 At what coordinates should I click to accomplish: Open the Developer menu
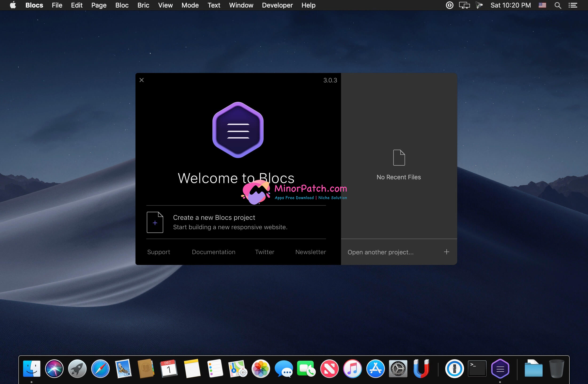277,5
